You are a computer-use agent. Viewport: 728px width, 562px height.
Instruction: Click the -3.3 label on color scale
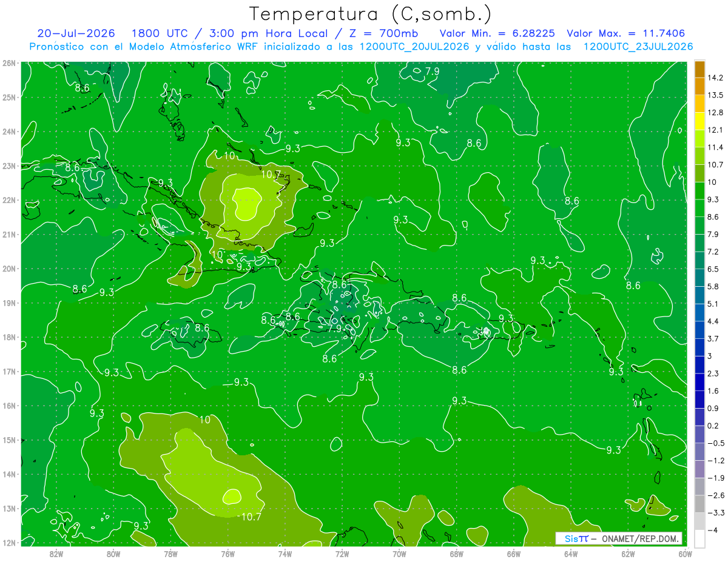[x=715, y=512]
